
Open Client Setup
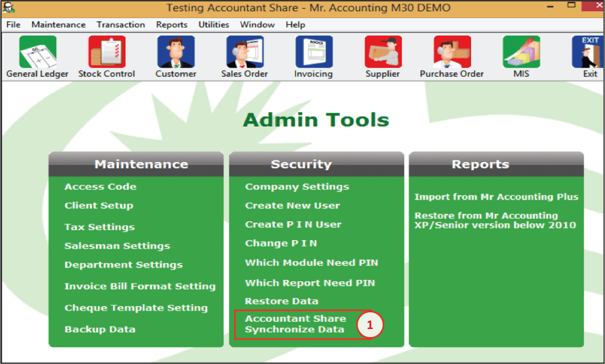click(99, 205)
